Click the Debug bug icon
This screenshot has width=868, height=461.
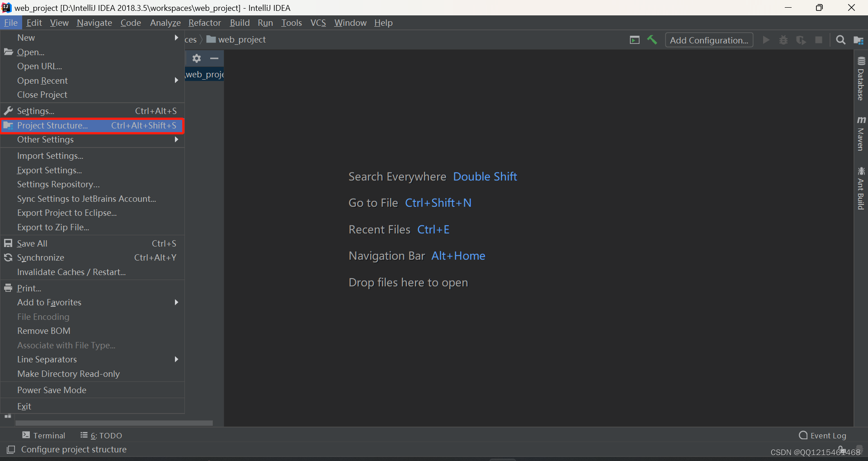[783, 40]
